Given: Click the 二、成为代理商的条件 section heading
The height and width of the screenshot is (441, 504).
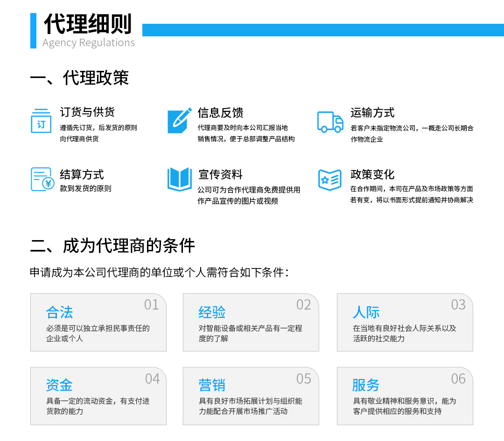Looking at the screenshot, I should click(112, 246).
